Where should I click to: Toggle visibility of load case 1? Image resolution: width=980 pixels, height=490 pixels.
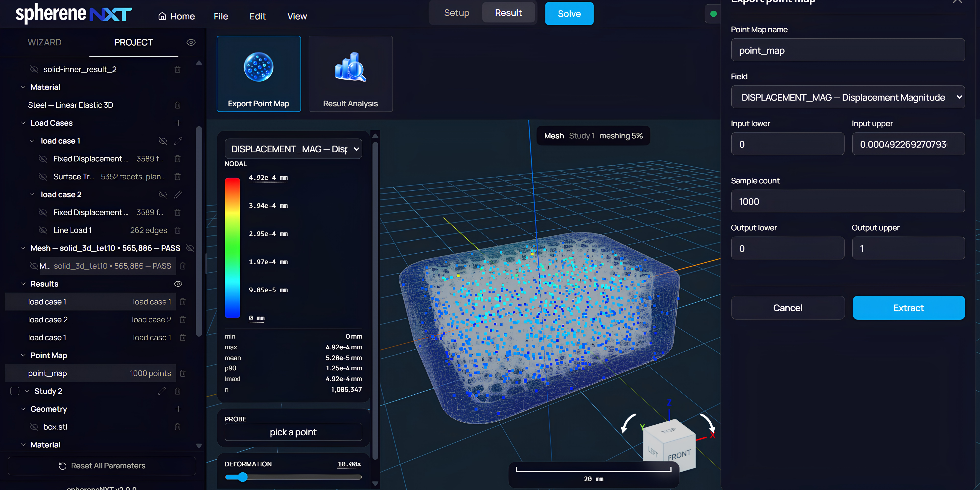(x=163, y=141)
